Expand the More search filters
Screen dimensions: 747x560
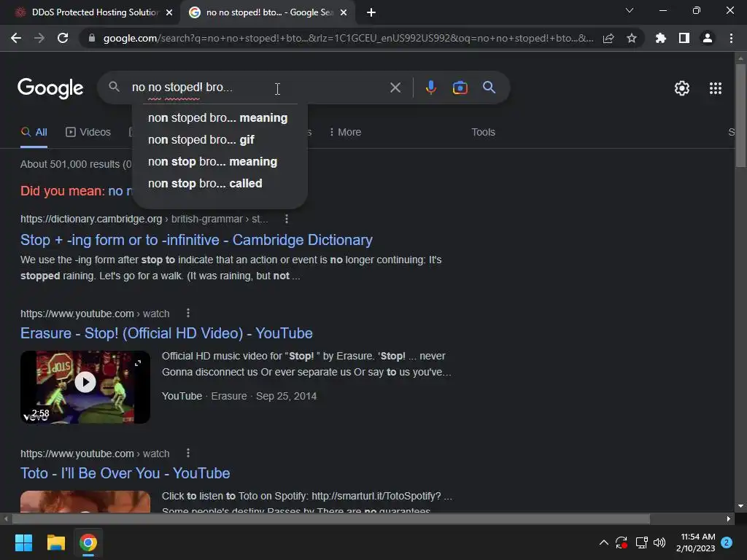click(x=345, y=133)
